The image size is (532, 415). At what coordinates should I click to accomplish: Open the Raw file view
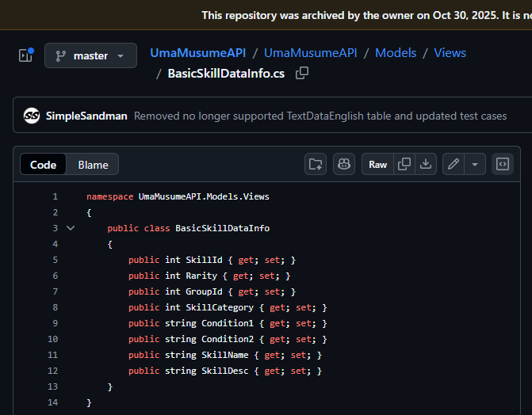(x=377, y=165)
